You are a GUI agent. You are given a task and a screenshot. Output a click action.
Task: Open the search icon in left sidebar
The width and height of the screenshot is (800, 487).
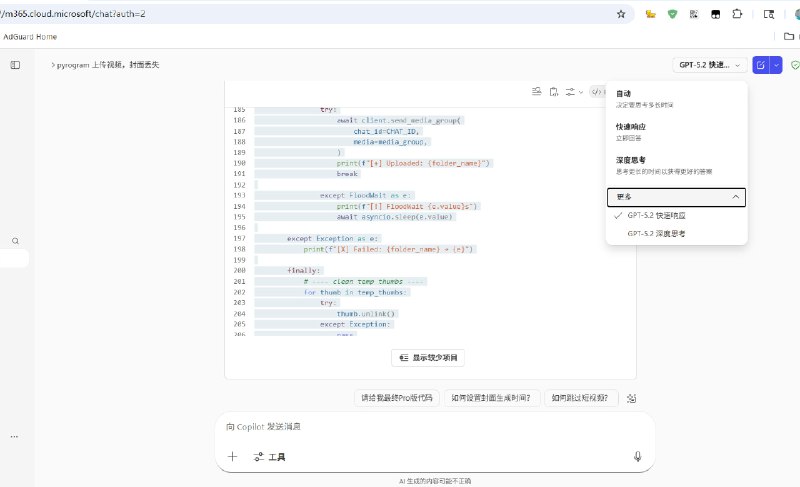(15, 241)
